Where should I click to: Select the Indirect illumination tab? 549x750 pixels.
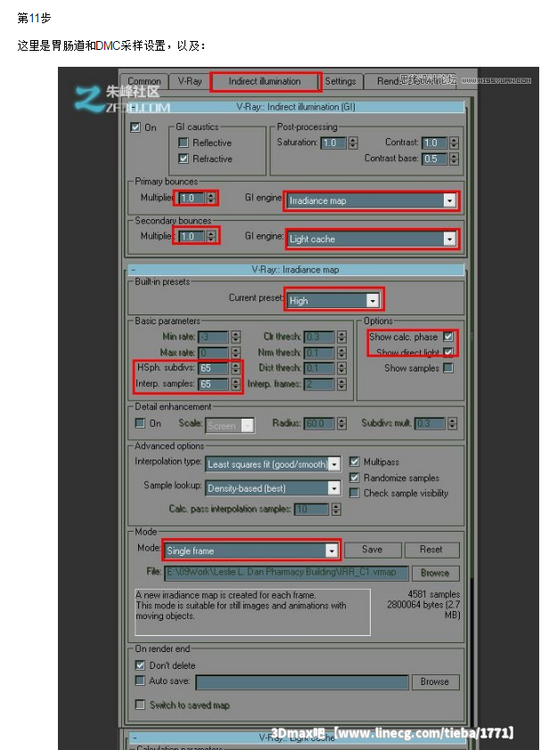click(x=265, y=81)
